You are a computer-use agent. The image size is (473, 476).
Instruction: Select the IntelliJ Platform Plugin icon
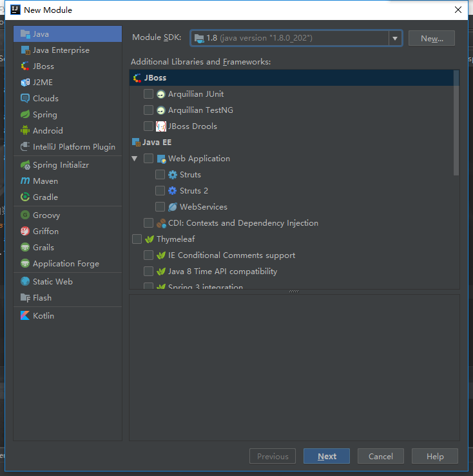[25, 146]
